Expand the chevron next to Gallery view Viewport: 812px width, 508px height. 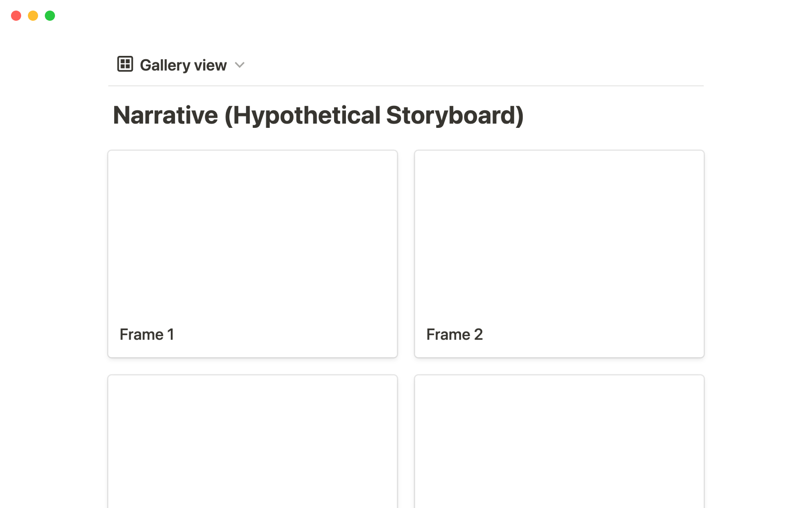coord(240,65)
